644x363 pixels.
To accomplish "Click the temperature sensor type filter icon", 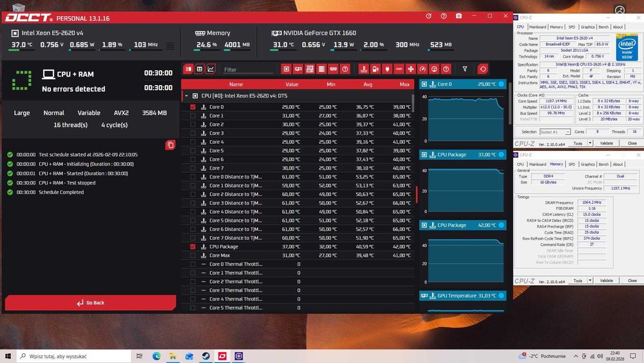I will click(364, 69).
